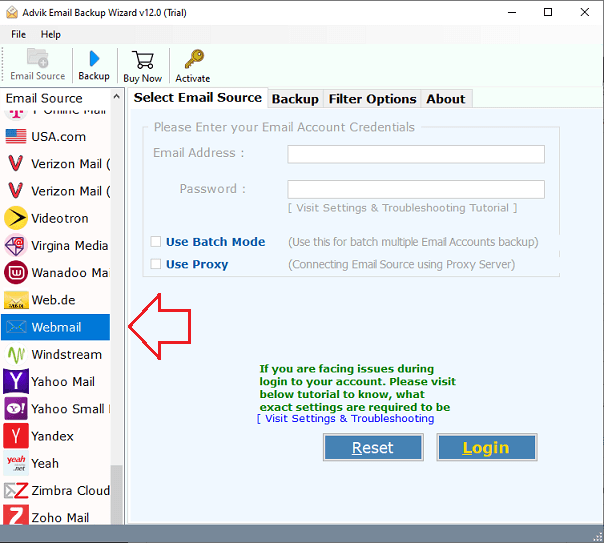
Task: Enable the Use Proxy checkbox
Action: [156, 264]
